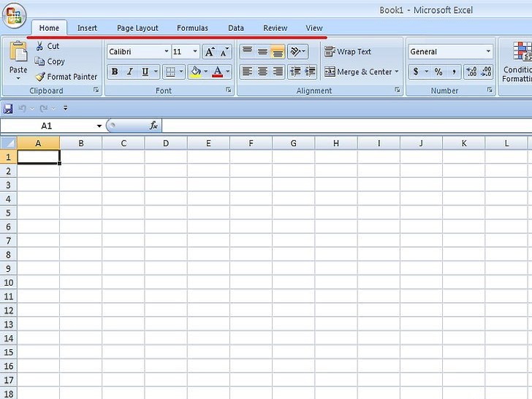Switch to the Home tab
Viewport: 532px width, 399px height.
coord(49,28)
